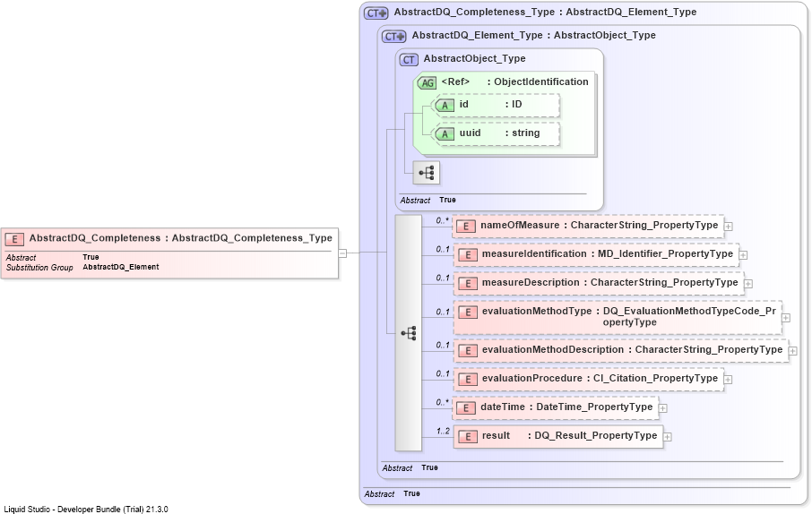The height and width of the screenshot is (514, 812).
Task: Click E icon of result element
Action: 468,436
